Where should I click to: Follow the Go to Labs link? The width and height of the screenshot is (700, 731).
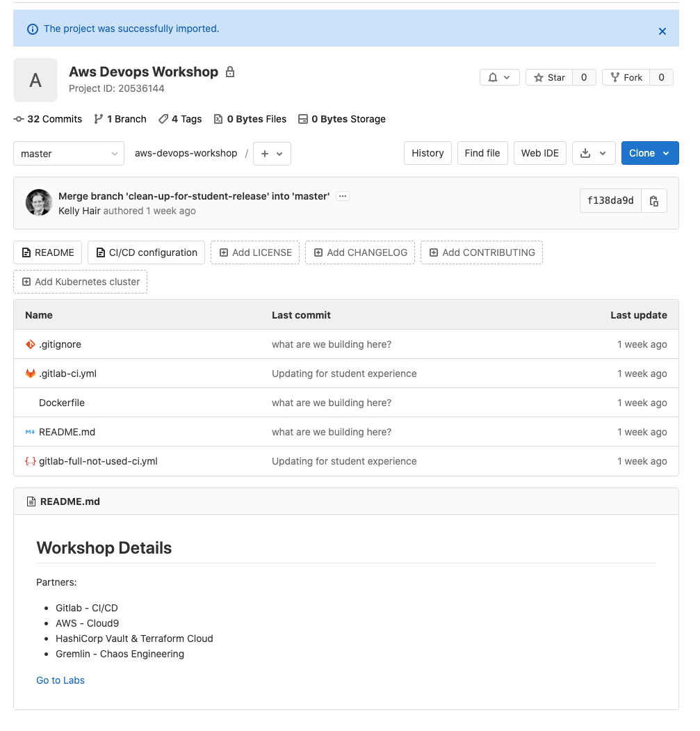click(60, 680)
